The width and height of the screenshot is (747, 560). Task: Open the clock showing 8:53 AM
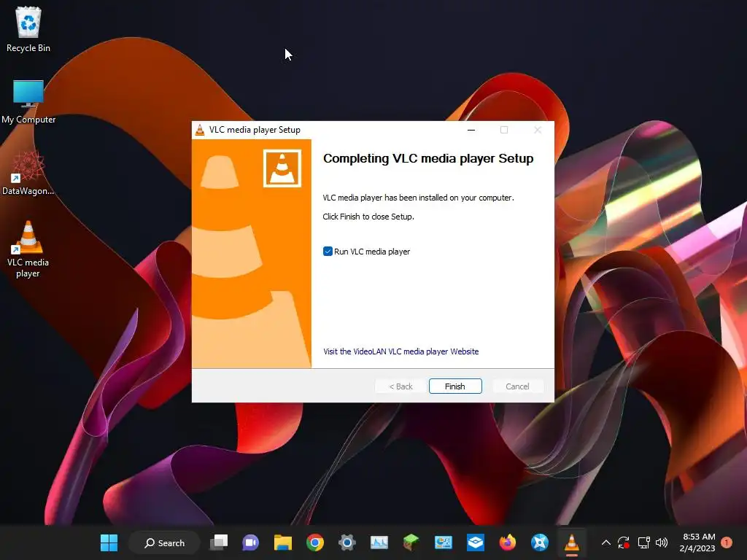click(697, 542)
